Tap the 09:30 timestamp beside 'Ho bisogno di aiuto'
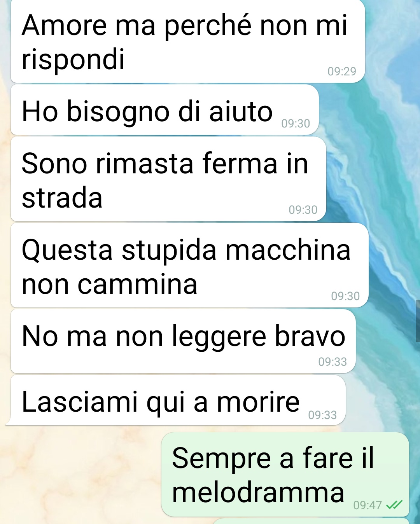The height and width of the screenshot is (524, 420). (296, 124)
